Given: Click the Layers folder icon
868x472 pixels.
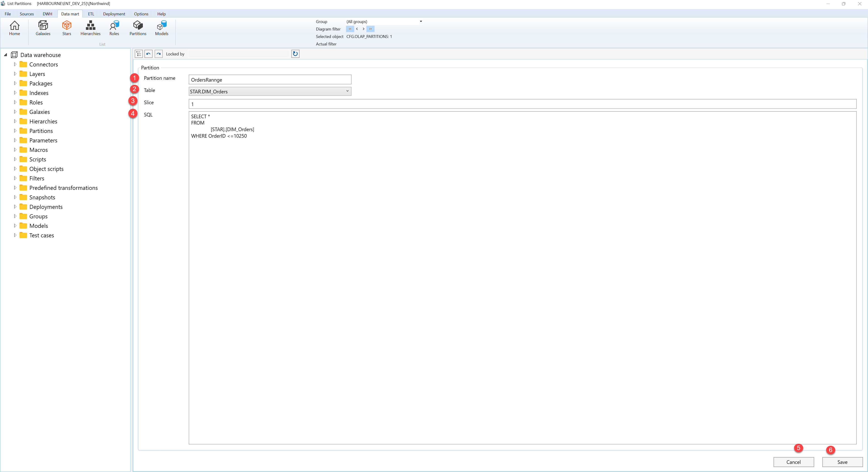Looking at the screenshot, I should (x=23, y=73).
